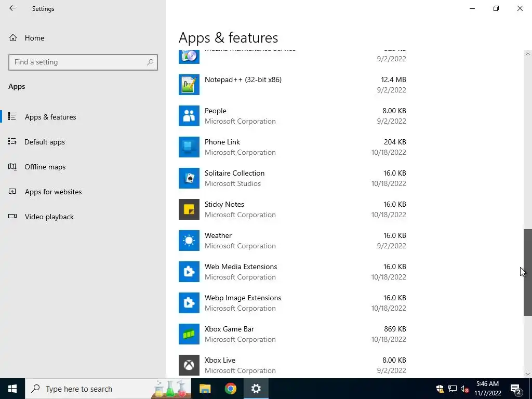Click the Solitaire Collection app icon

189,179
